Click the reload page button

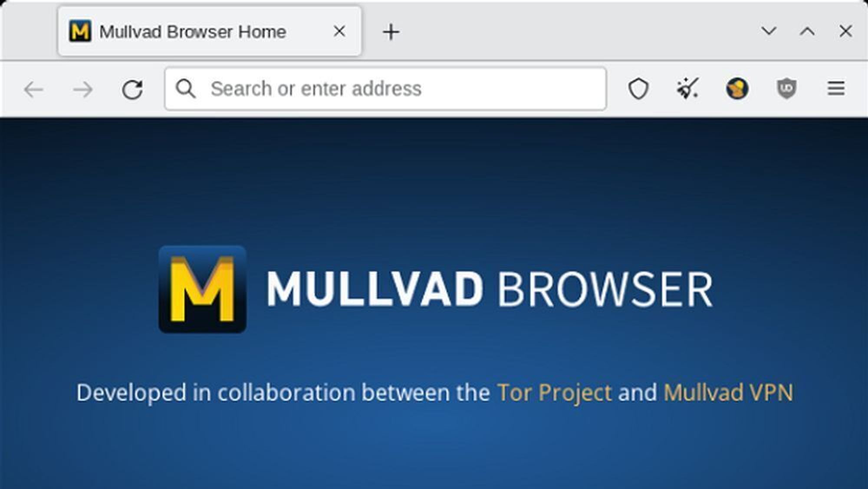click(x=134, y=88)
